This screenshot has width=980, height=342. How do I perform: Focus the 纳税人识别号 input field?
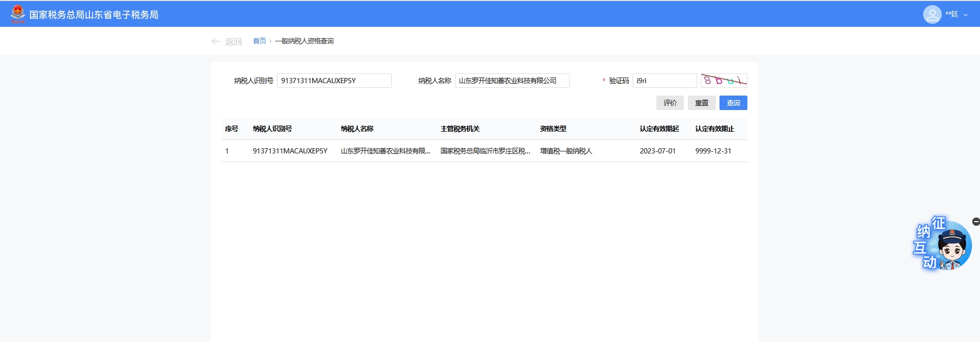coord(334,81)
